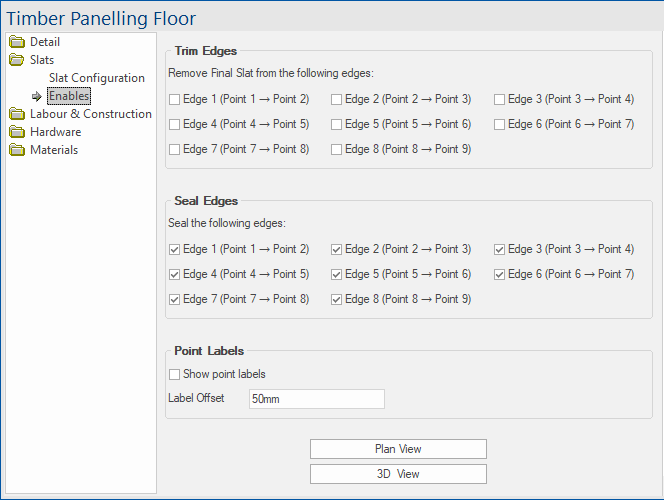Enable Show point labels checkbox
664x500 pixels.
click(x=174, y=374)
